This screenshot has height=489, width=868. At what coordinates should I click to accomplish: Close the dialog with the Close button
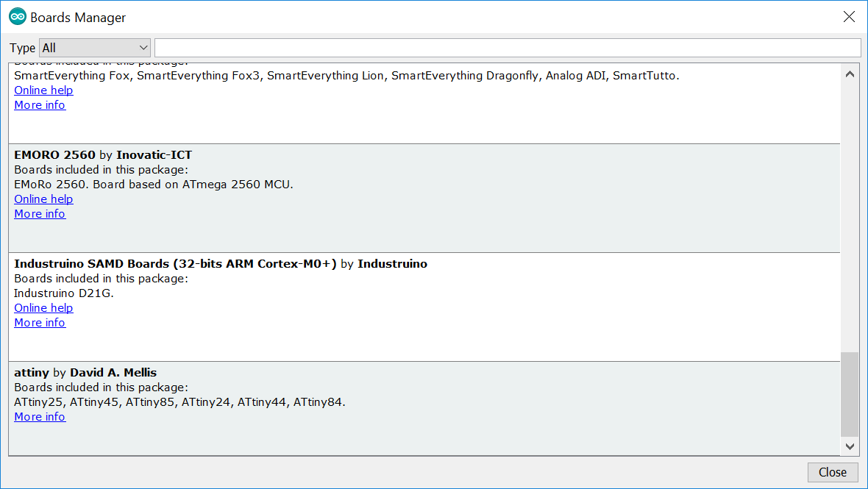click(x=833, y=472)
